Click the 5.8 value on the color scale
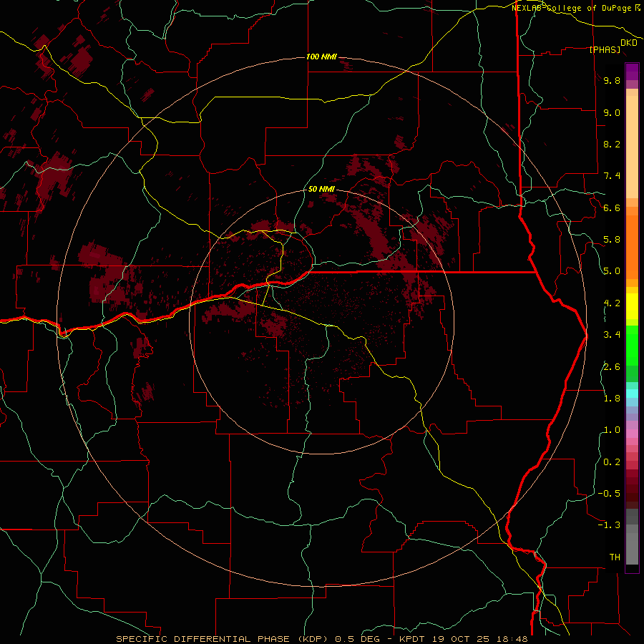The width and height of the screenshot is (644, 644). [x=612, y=240]
